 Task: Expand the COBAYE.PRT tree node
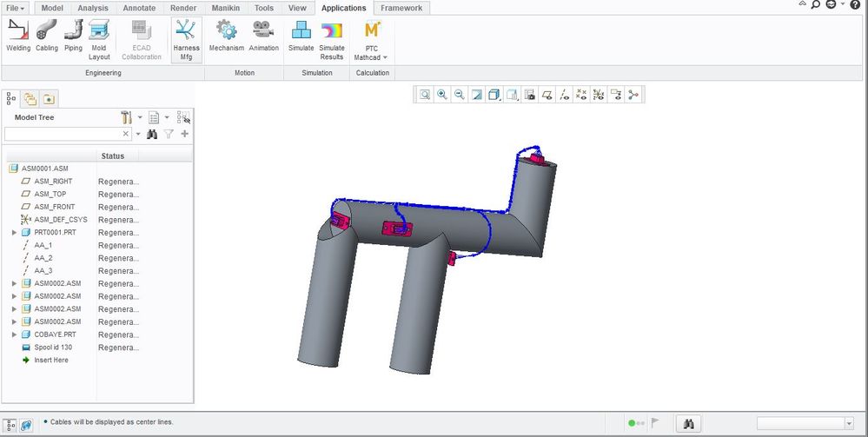pos(14,334)
